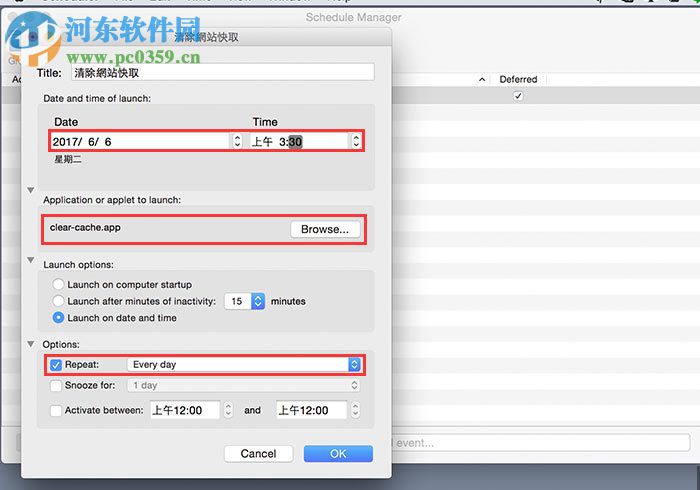The image size is (700, 490).
Task: Open the Snooze 1 day dropdown
Action: (x=243, y=385)
